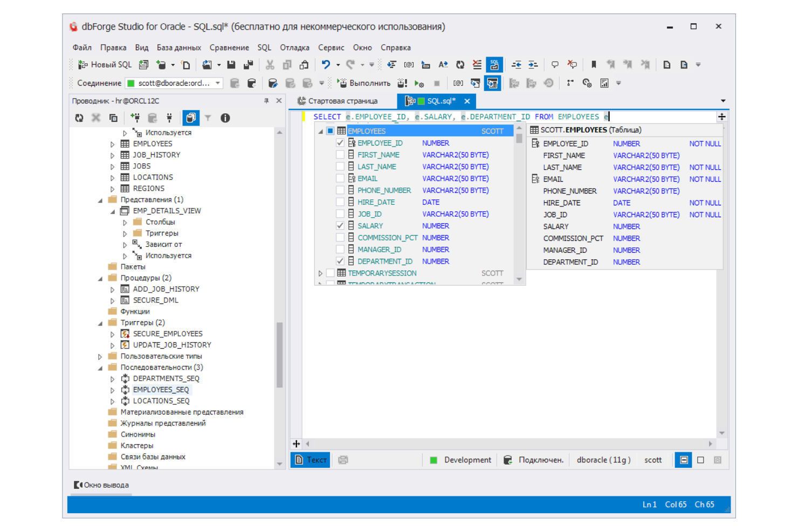Check the HIRE_DATE column checkbox

click(340, 202)
